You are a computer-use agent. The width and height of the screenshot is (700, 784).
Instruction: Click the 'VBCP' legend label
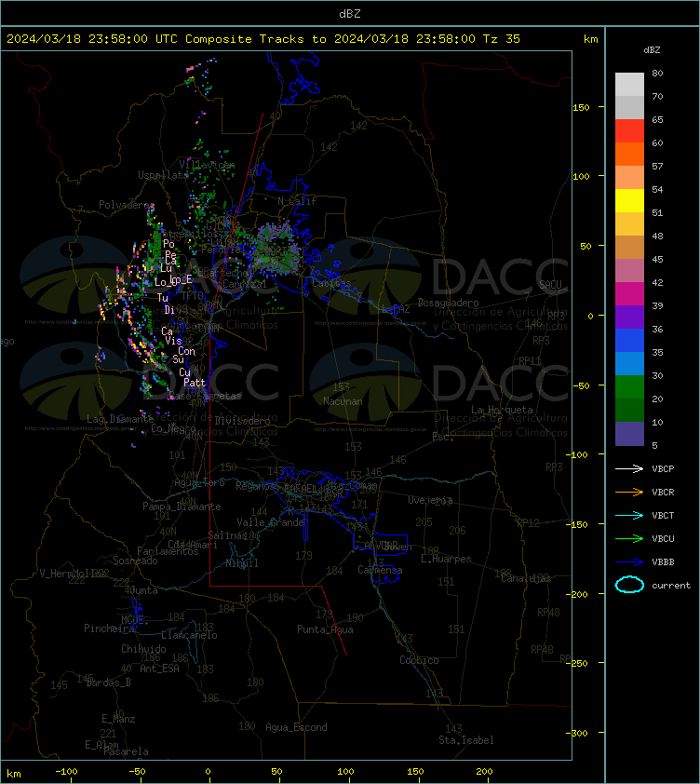(x=663, y=468)
